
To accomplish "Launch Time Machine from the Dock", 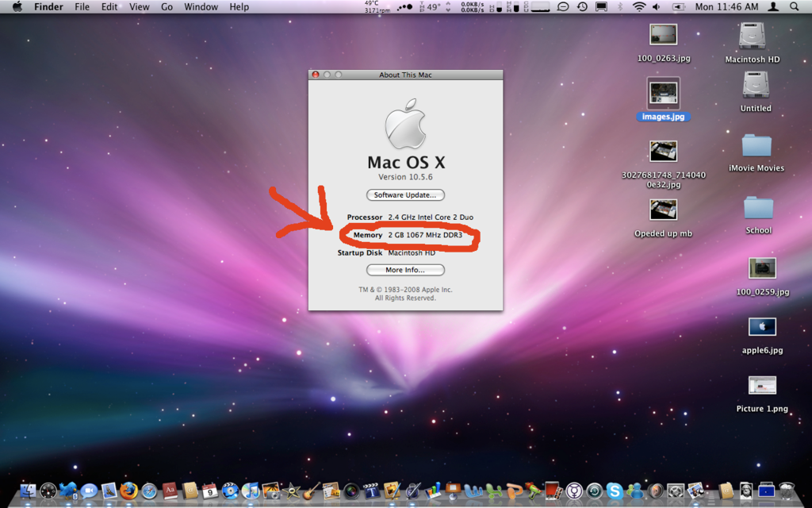I will coord(595,491).
